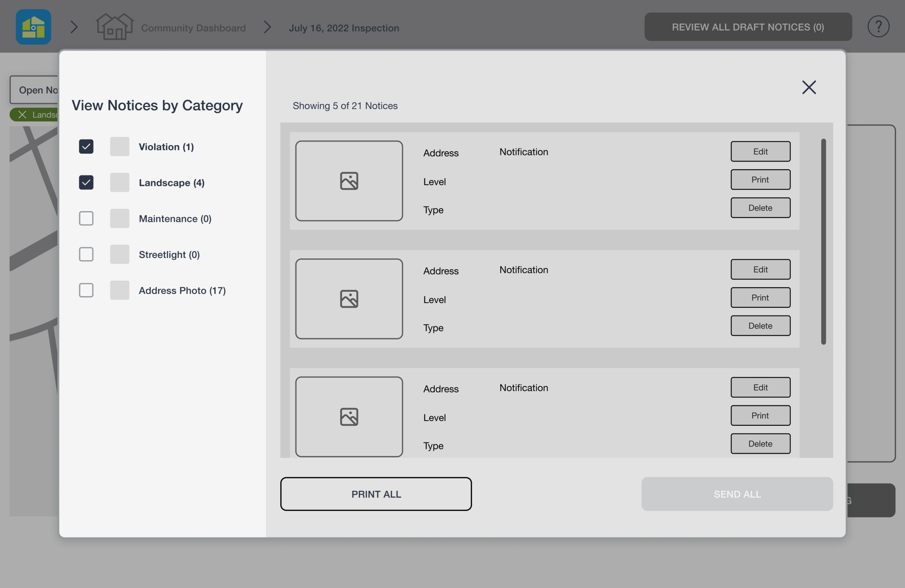This screenshot has width=905, height=588.
Task: Click the image placeholder icon in second notice
Action: pos(348,298)
